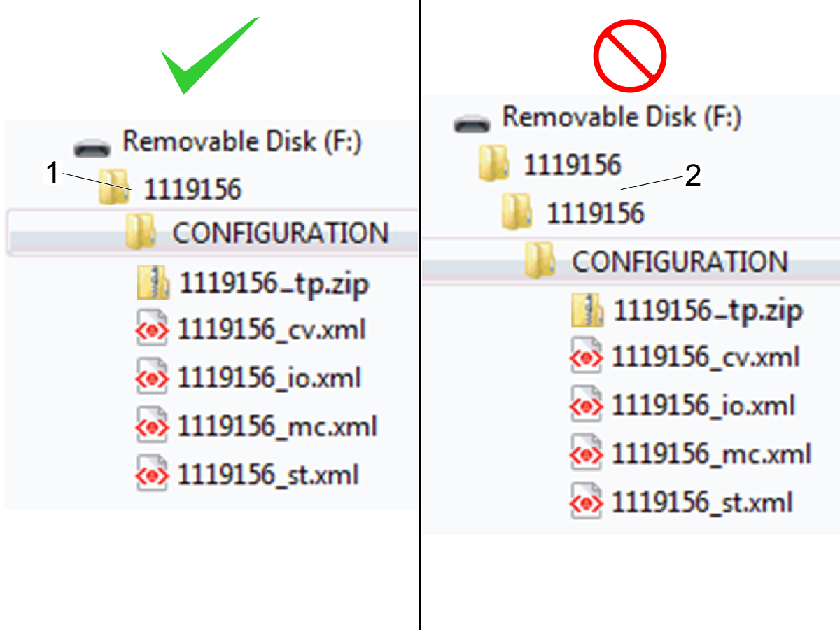Click the green checkmark symbol
This screenshot has width=840, height=630.
point(210,56)
